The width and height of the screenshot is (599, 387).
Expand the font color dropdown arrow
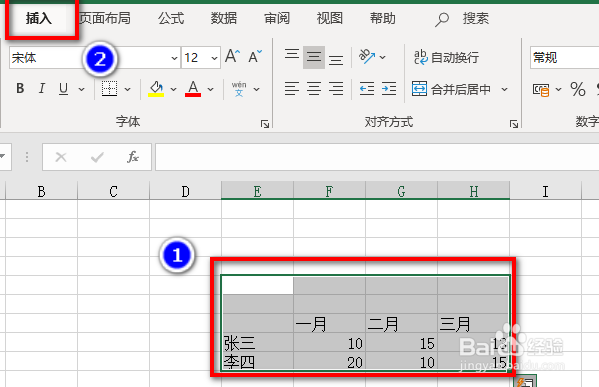210,89
